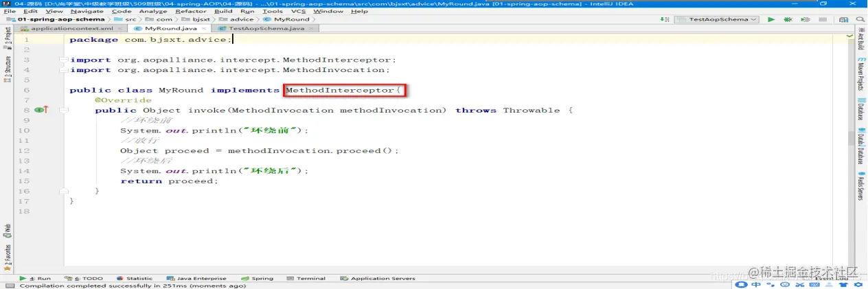Image resolution: width=868 pixels, height=289 pixels.
Task: Run TestAopSchema with green play icon
Action: tap(772, 19)
